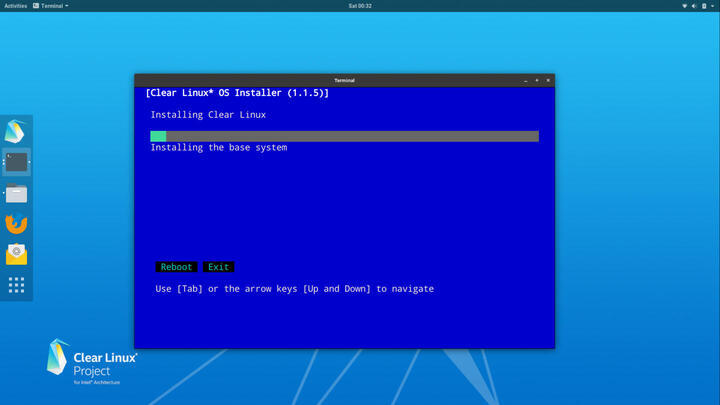Minimize the Terminal window
The width and height of the screenshot is (720, 405).
pyautogui.click(x=525, y=80)
